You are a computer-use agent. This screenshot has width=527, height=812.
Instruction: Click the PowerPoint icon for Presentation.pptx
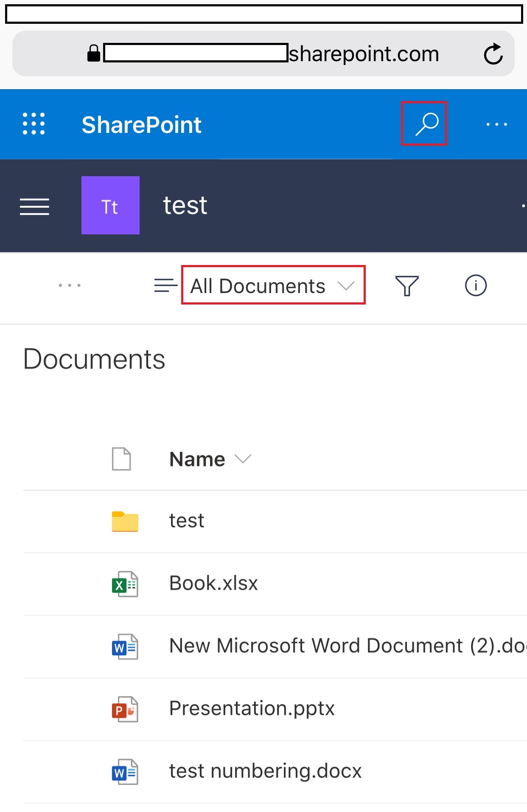point(125,709)
